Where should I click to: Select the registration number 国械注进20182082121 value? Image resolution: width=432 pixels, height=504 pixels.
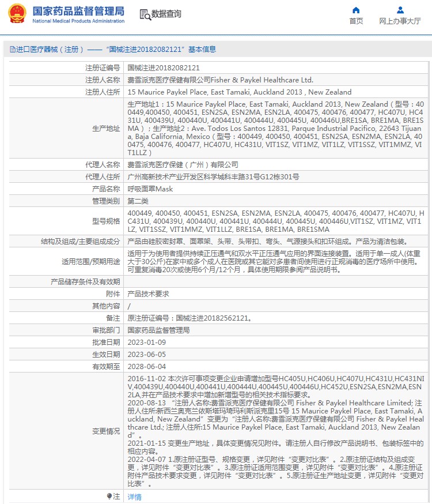coord(164,68)
